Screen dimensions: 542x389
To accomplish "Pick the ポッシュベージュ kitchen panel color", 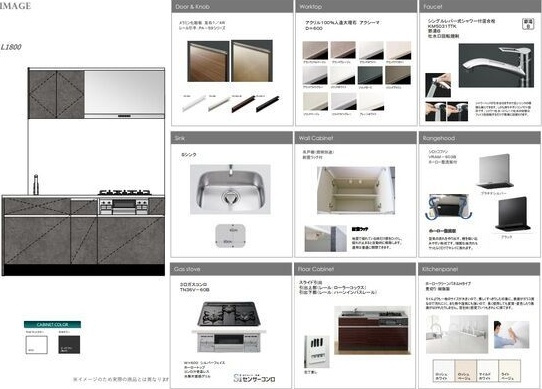I will tap(466, 371).
